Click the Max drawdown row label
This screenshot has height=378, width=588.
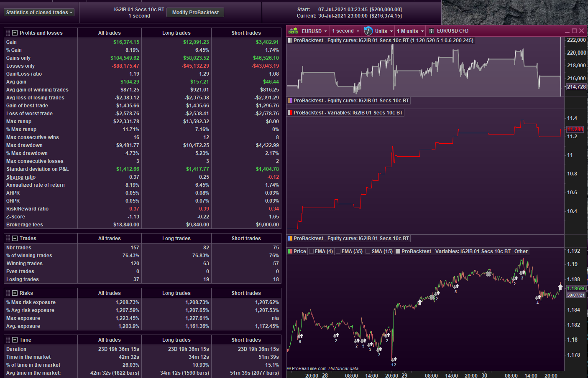(24, 145)
